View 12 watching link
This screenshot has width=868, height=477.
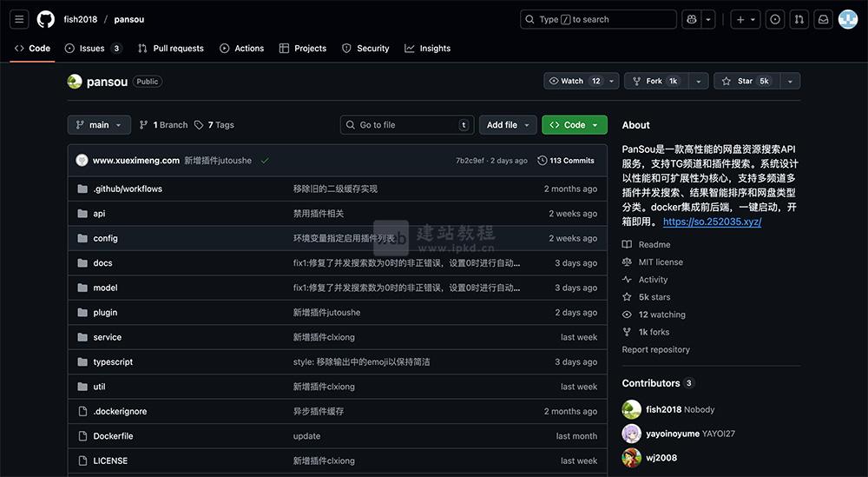point(654,315)
